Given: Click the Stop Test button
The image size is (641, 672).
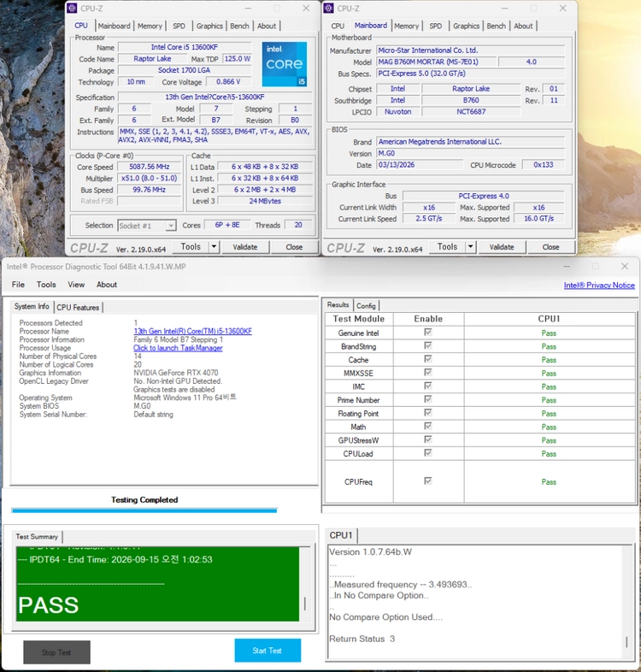Looking at the screenshot, I should 56,652.
